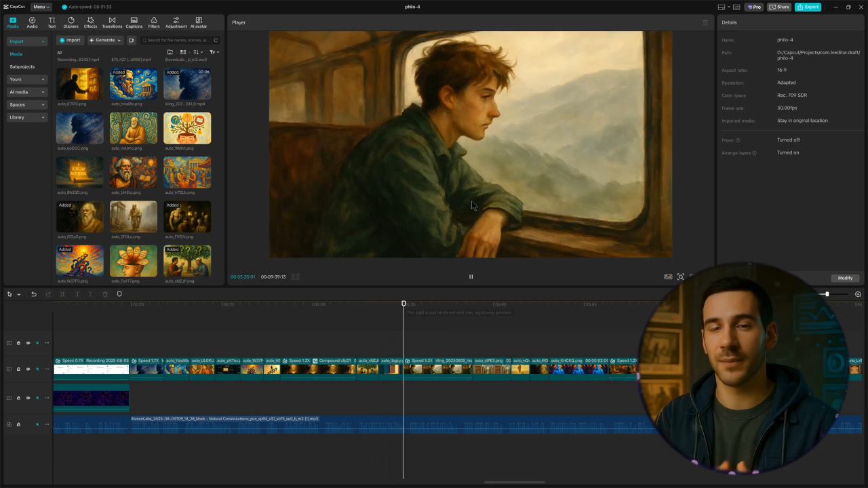Open more options for audio track
868x488 pixels.
47,424
